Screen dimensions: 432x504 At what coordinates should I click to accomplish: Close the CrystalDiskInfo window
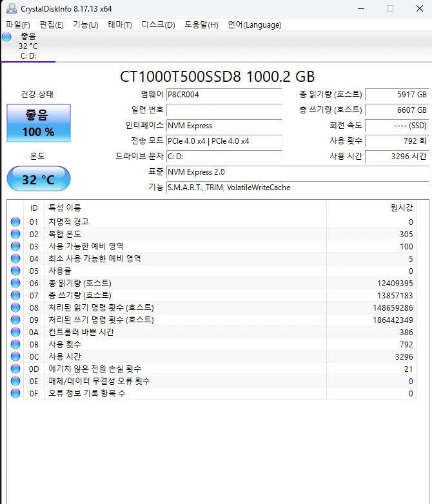coord(420,8)
